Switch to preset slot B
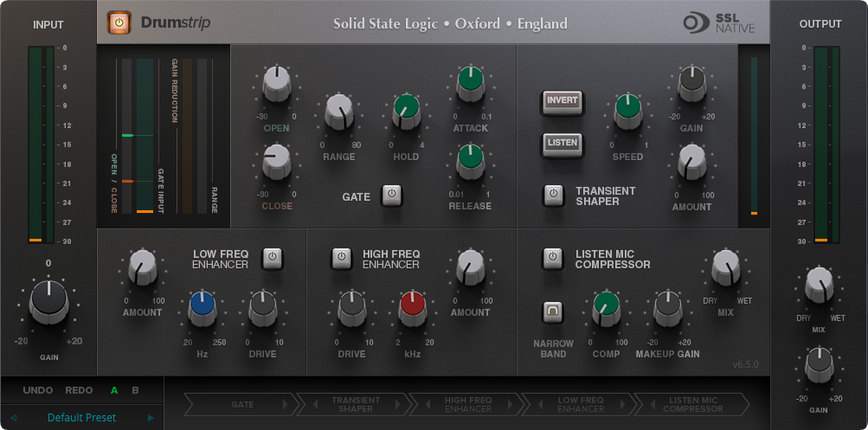Screen dimensions: 868x430 135,390
